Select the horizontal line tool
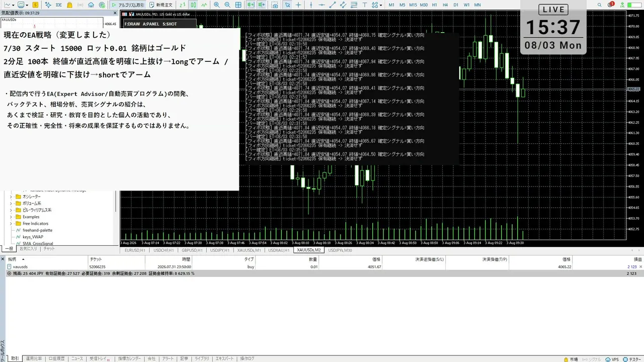Screen dimensions: 644x362 (x=322, y=5)
